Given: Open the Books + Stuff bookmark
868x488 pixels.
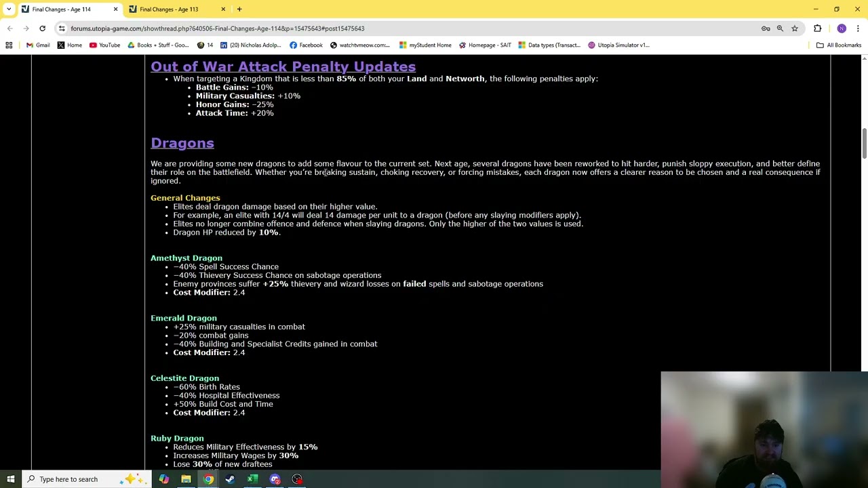Looking at the screenshot, I should [159, 45].
